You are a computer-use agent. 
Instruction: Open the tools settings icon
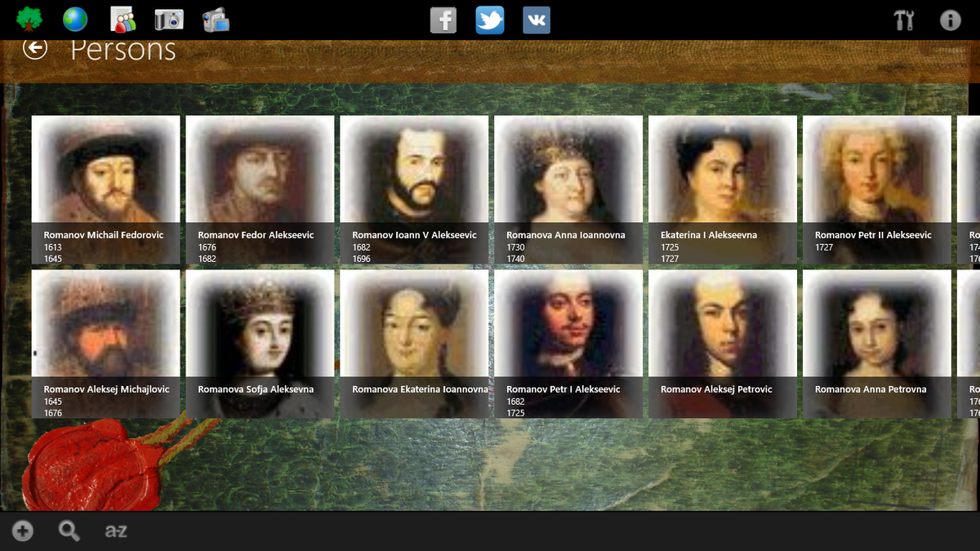pyautogui.click(x=904, y=20)
